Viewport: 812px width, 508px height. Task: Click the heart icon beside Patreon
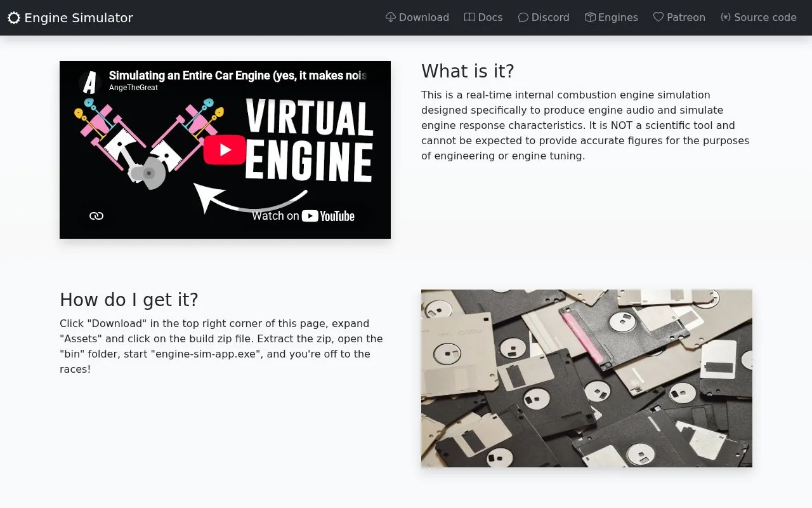658,17
